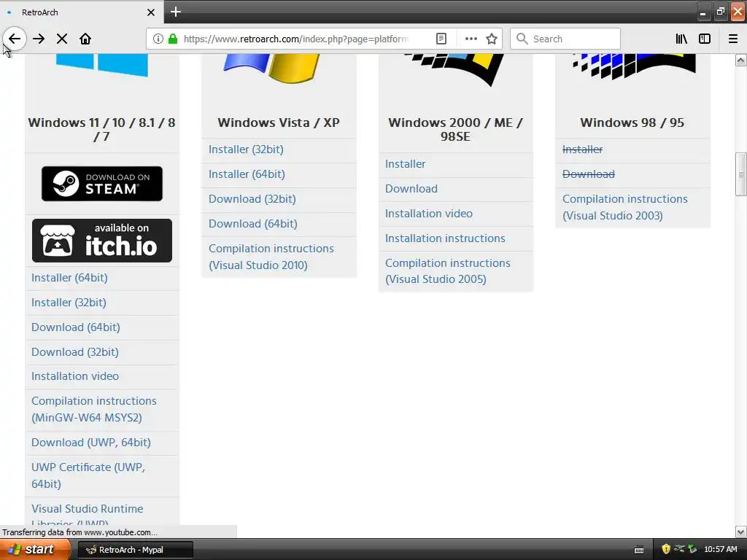Click struck-through Download for Windows 98/95
This screenshot has height=560, width=747.
[589, 174]
